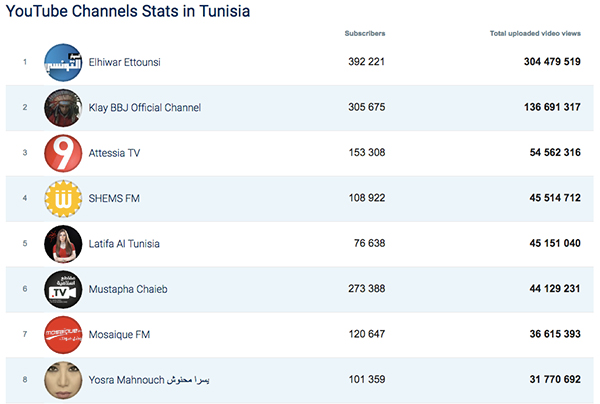600x404 pixels.
Task: Click the Elhiwar Ettounsi channel avatar
Action: pos(63,62)
